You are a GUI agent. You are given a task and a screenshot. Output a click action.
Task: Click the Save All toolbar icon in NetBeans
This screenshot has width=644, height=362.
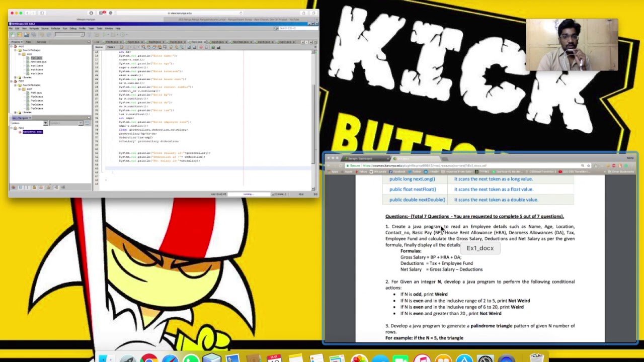[34, 35]
